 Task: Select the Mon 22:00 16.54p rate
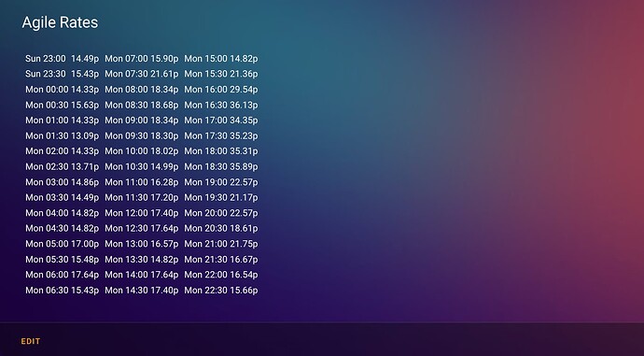tap(221, 275)
